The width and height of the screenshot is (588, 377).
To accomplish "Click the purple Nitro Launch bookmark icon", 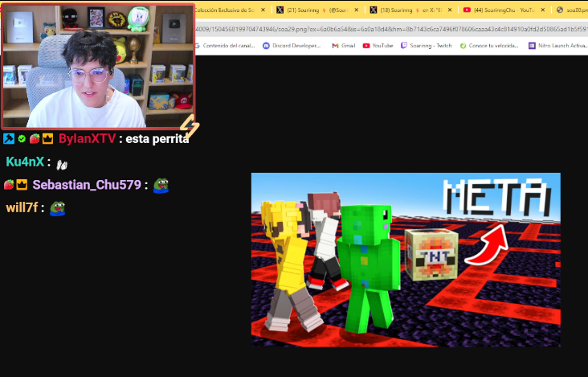I will point(532,46).
